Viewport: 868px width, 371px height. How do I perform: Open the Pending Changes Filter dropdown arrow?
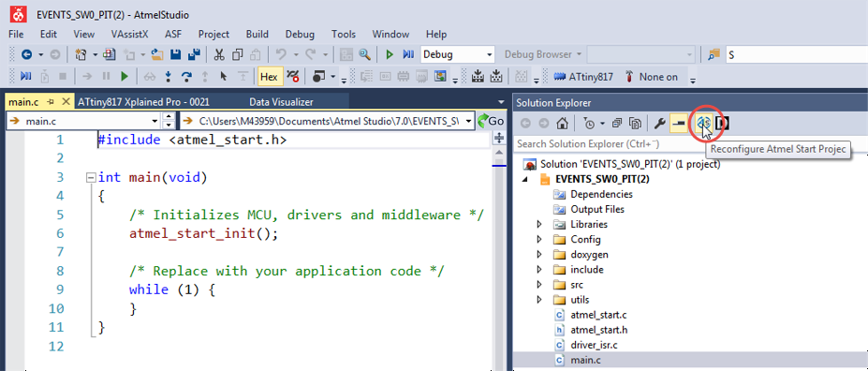602,123
